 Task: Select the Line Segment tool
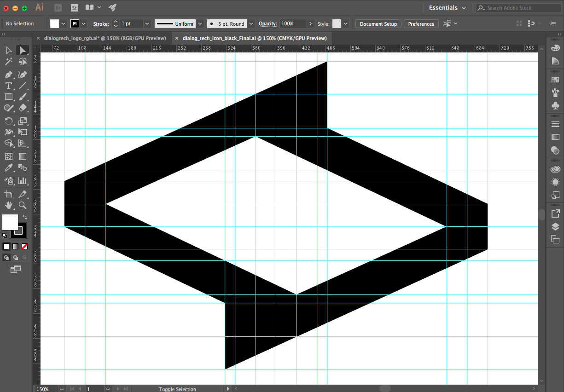(22, 86)
